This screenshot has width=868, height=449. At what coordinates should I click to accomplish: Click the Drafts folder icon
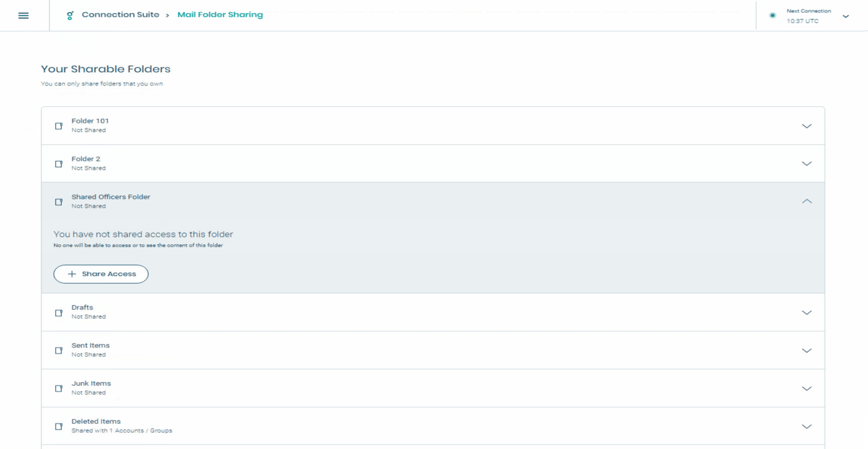pos(59,313)
